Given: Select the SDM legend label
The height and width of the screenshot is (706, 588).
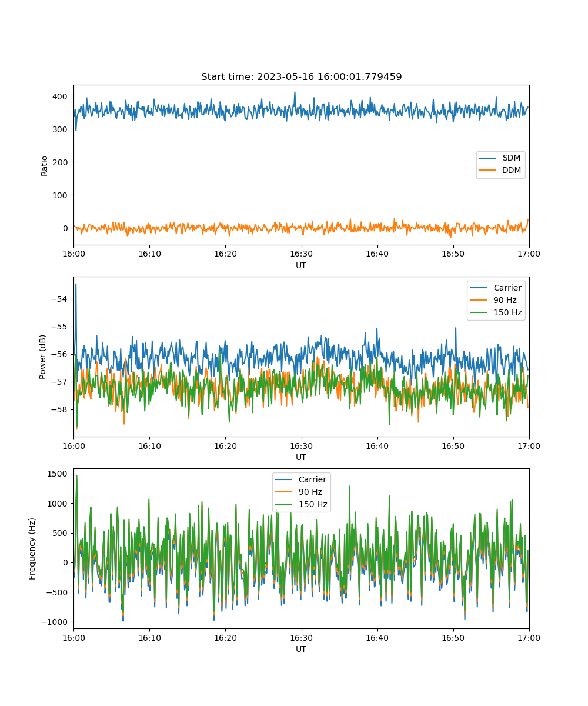Looking at the screenshot, I should coord(511,158).
